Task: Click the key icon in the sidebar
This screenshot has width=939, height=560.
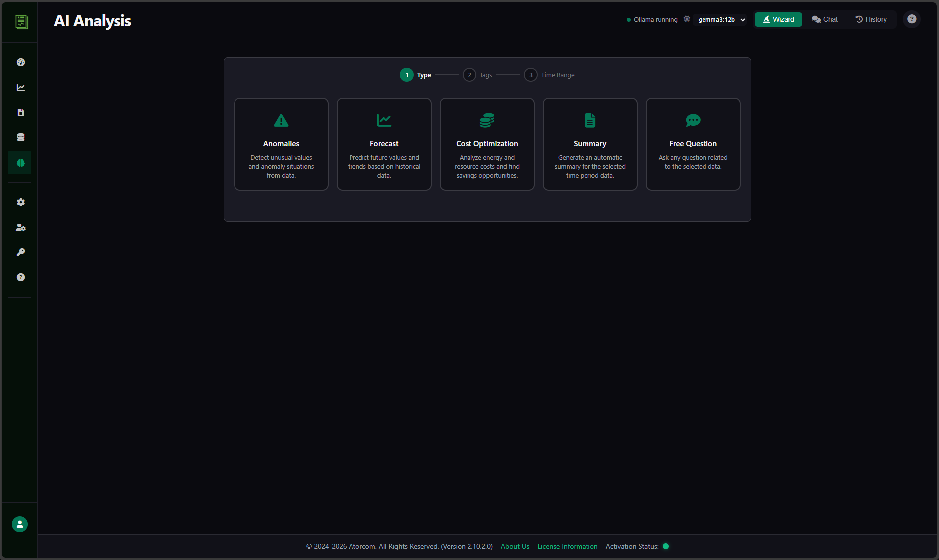Action: pos(20,252)
